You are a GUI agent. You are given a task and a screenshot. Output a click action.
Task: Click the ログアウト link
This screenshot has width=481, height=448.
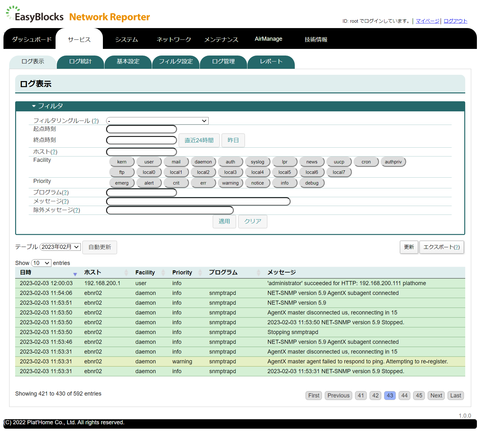pyautogui.click(x=455, y=21)
